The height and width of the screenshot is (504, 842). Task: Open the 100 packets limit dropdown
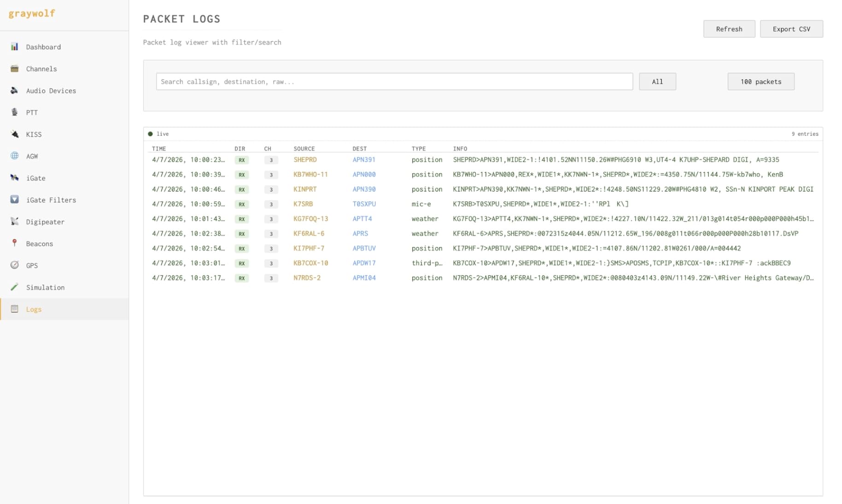761,82
